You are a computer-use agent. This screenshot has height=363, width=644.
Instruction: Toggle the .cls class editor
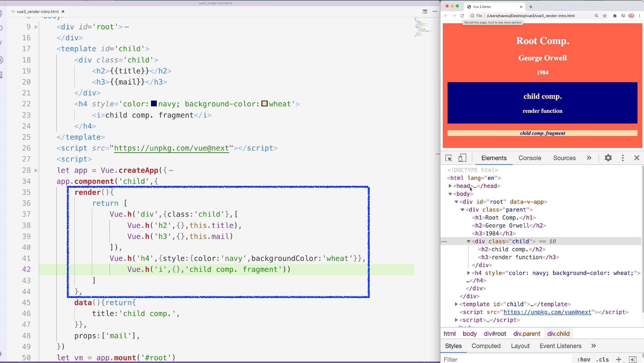tap(602, 359)
